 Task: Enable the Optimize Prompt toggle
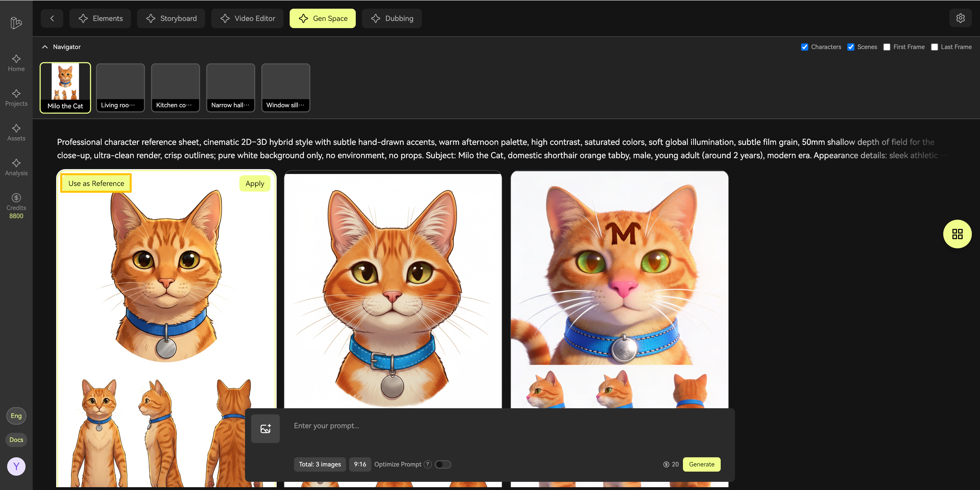443,464
